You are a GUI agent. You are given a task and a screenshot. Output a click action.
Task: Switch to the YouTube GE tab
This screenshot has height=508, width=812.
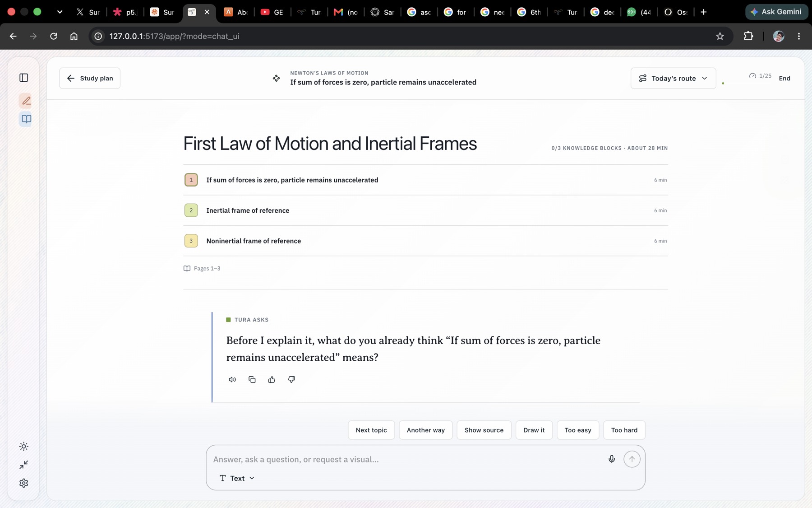272,12
